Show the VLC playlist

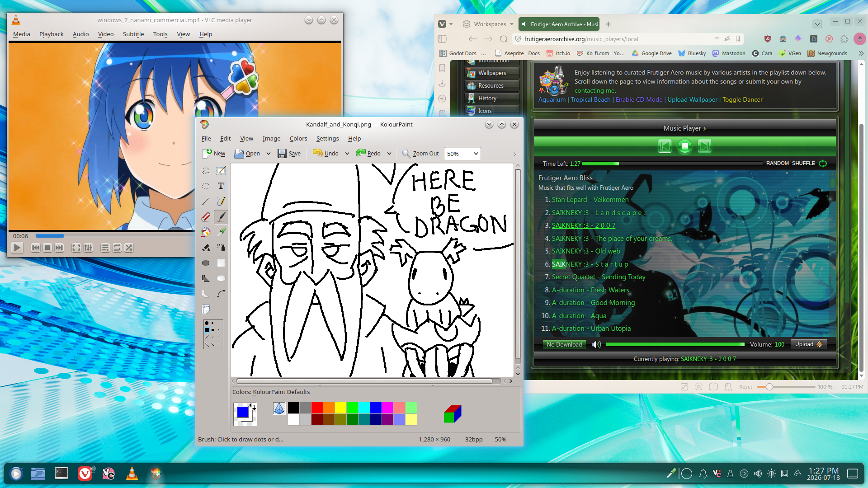point(105,248)
